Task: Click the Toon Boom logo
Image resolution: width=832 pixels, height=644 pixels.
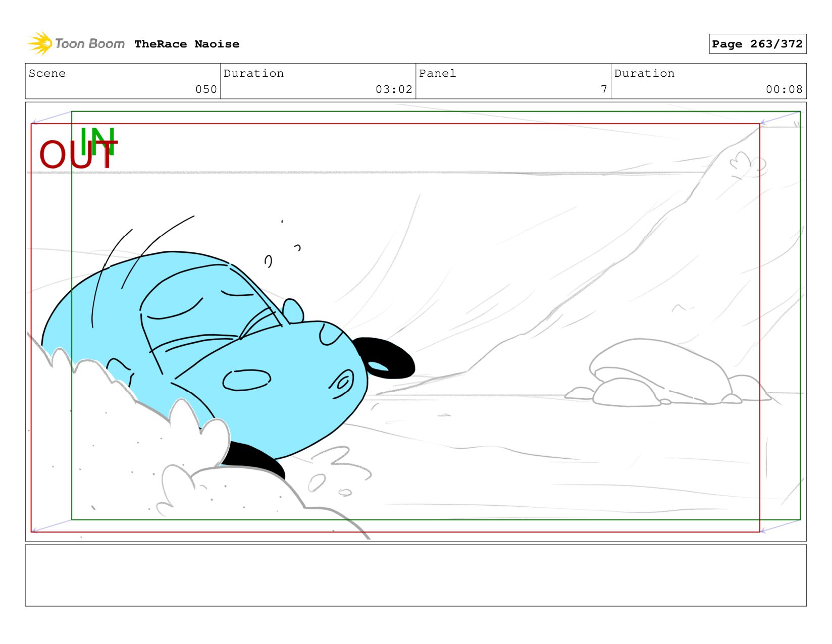Action: pos(76,44)
